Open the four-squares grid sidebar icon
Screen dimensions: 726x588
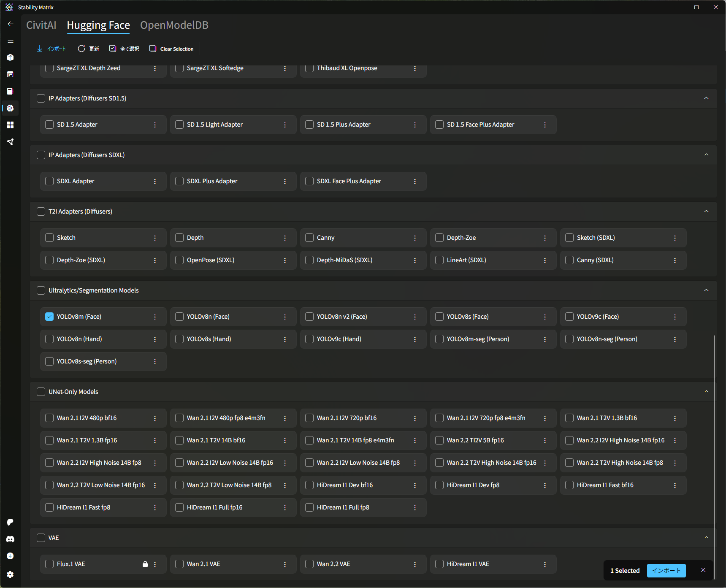[x=10, y=125]
